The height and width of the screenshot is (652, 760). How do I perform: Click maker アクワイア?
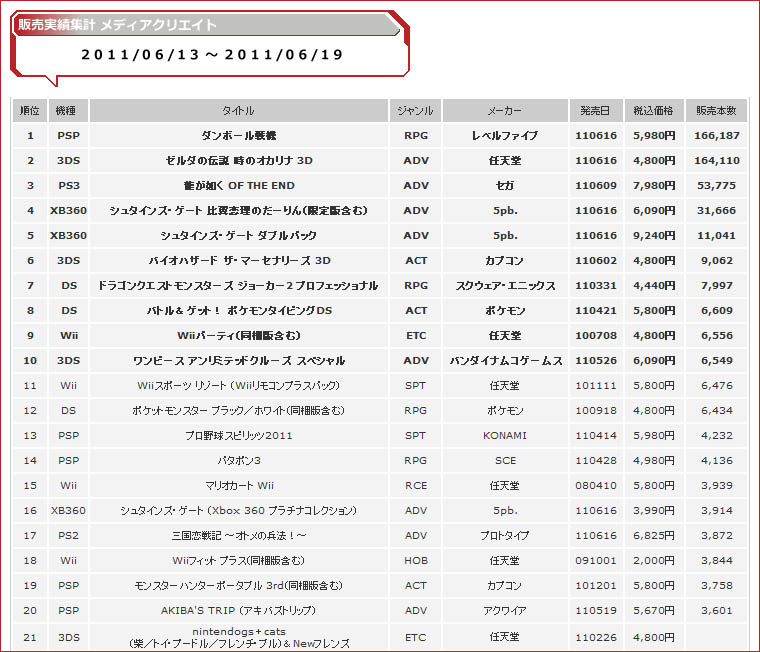(505, 611)
